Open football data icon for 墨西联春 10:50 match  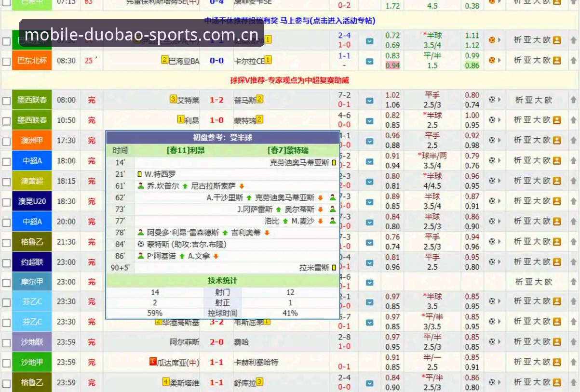492,120
